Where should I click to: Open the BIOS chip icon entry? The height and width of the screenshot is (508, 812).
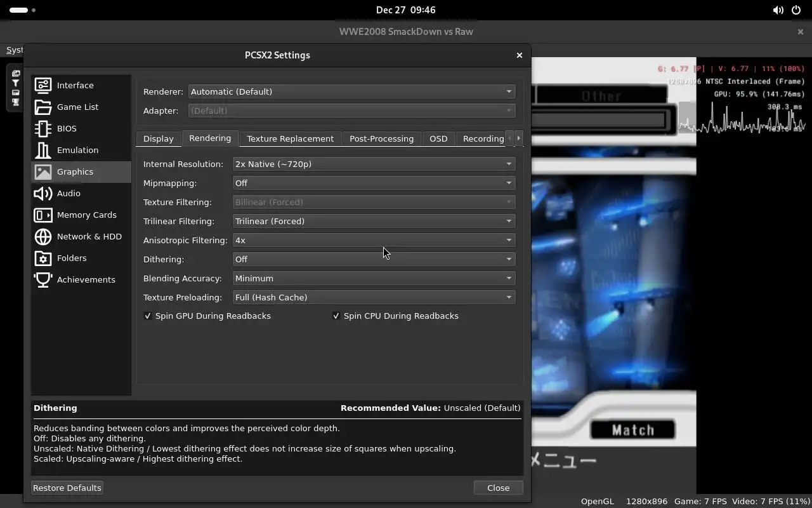click(43, 128)
